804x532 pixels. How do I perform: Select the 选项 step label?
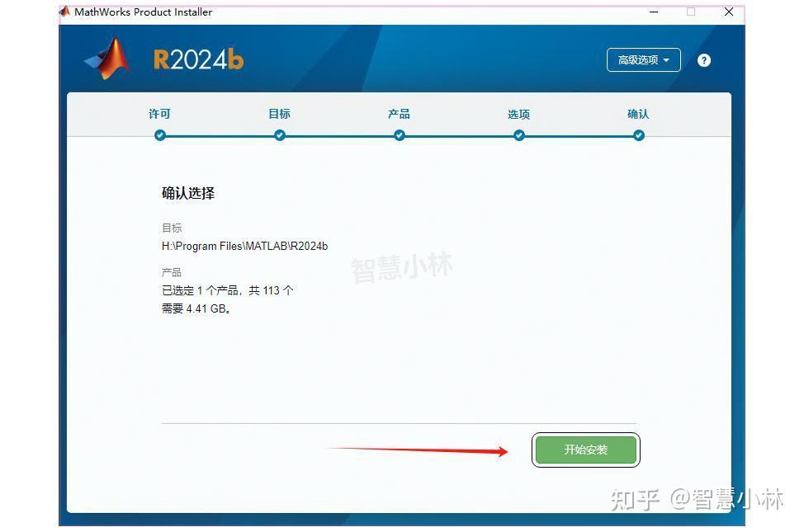tap(518, 114)
